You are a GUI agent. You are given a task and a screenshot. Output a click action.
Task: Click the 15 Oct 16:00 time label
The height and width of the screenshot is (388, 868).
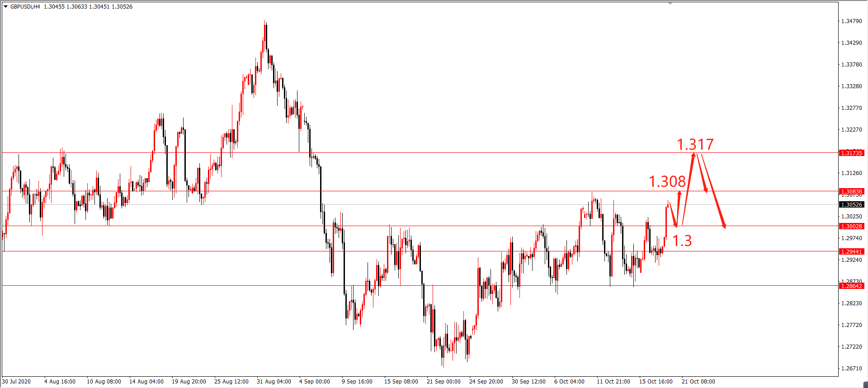656,382
